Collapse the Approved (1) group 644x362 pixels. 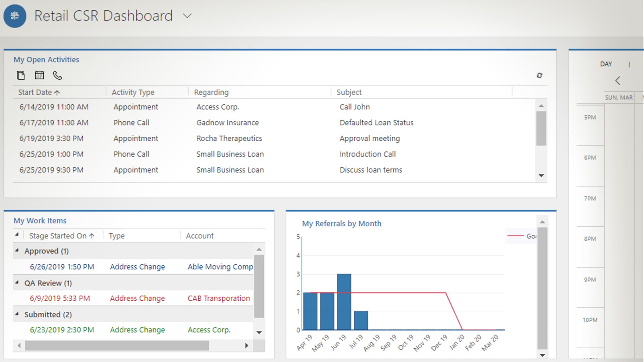(x=17, y=250)
